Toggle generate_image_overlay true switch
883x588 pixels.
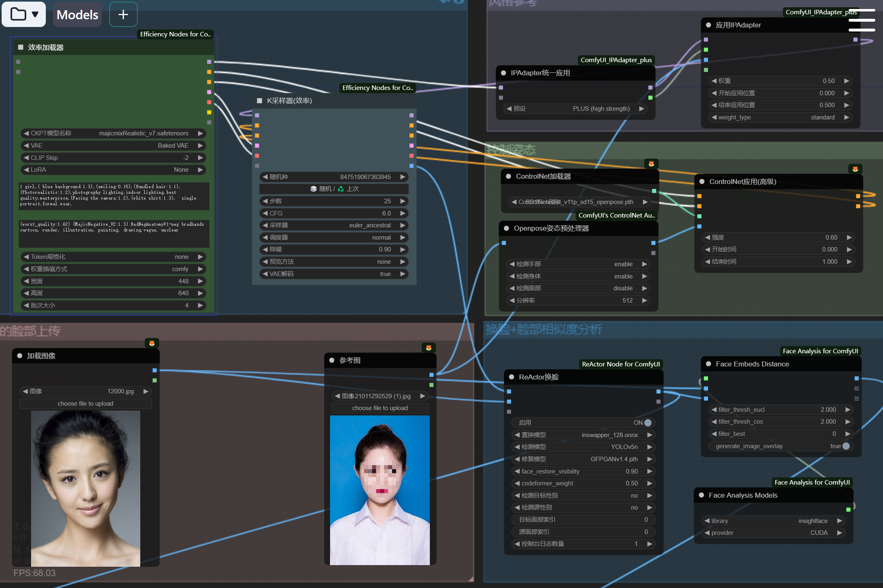pos(846,446)
